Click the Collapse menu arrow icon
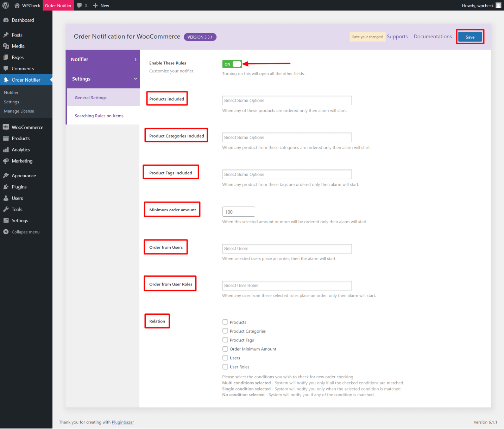This screenshot has height=429, width=504. point(6,232)
